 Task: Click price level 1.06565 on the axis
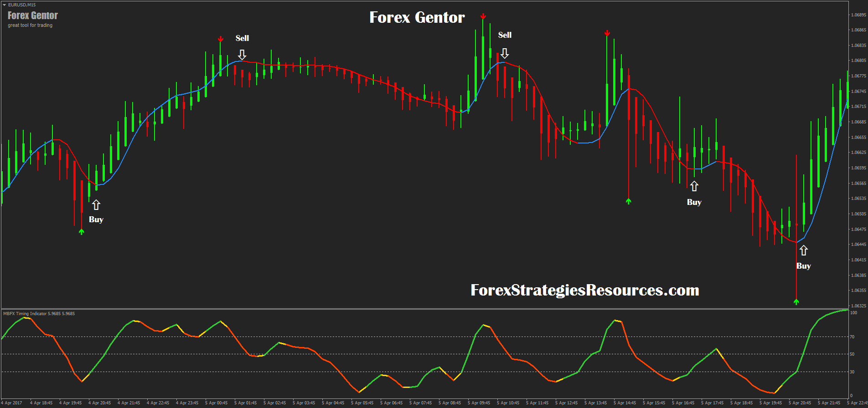pos(858,184)
